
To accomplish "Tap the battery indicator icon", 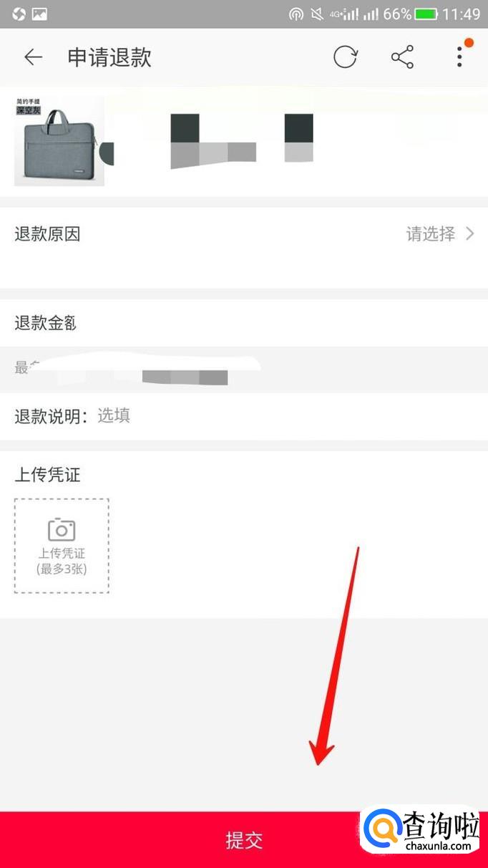I will point(426,14).
